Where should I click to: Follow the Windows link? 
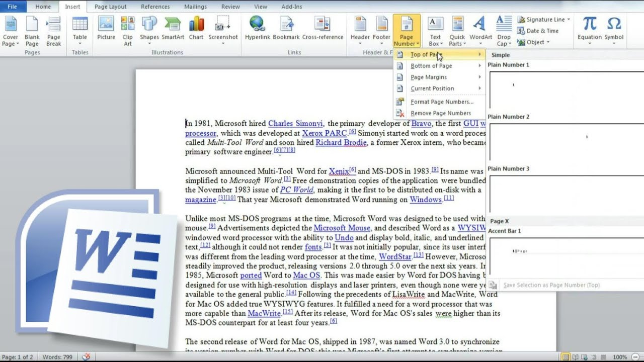coord(426,200)
